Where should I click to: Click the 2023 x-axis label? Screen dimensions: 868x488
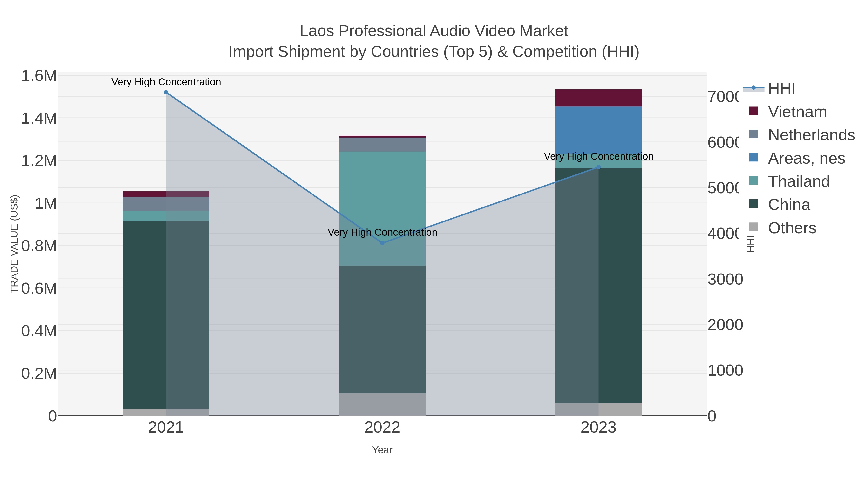click(x=598, y=428)
